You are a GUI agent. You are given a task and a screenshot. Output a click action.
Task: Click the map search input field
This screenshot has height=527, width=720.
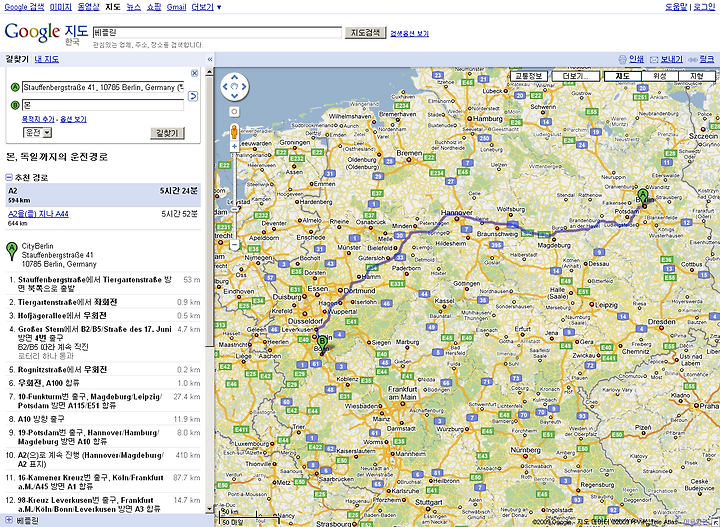(217, 33)
